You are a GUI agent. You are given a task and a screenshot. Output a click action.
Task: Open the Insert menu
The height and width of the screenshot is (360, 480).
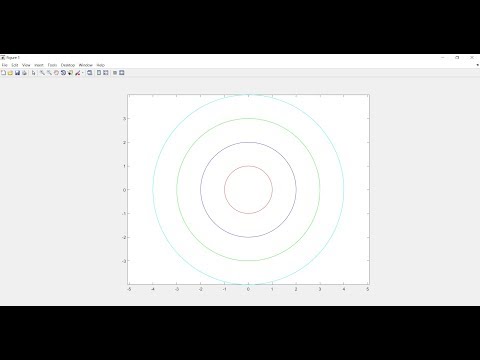tap(39, 65)
